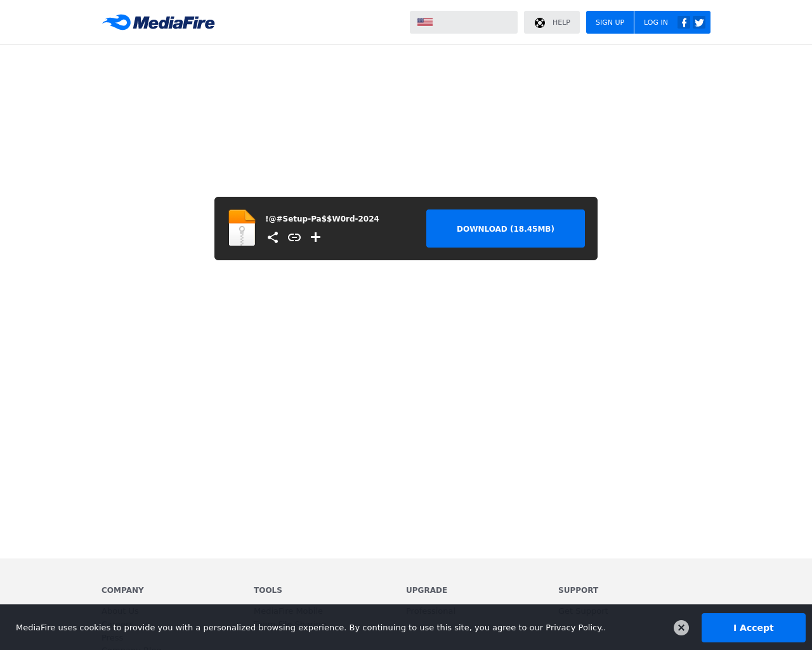
Task: Click the HELP lifebuoy icon
Action: click(540, 23)
